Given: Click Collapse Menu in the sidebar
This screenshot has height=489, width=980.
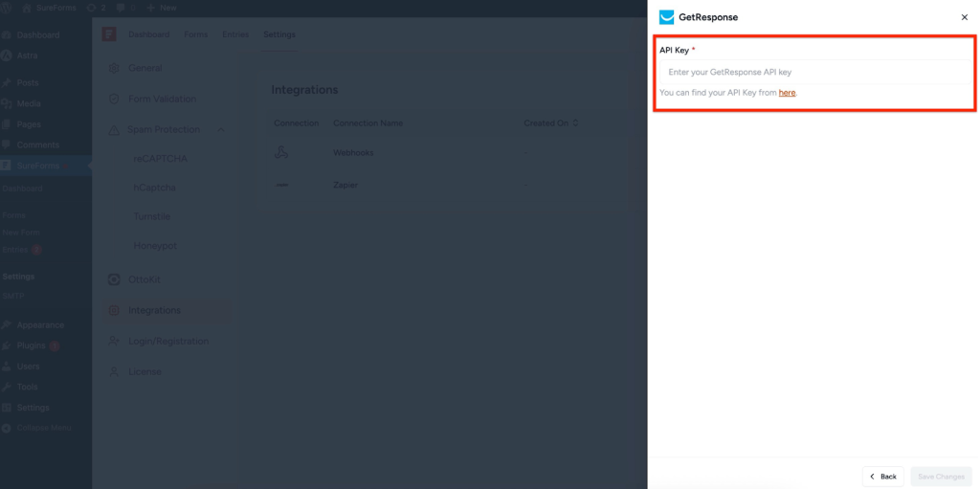Looking at the screenshot, I should coord(44,428).
